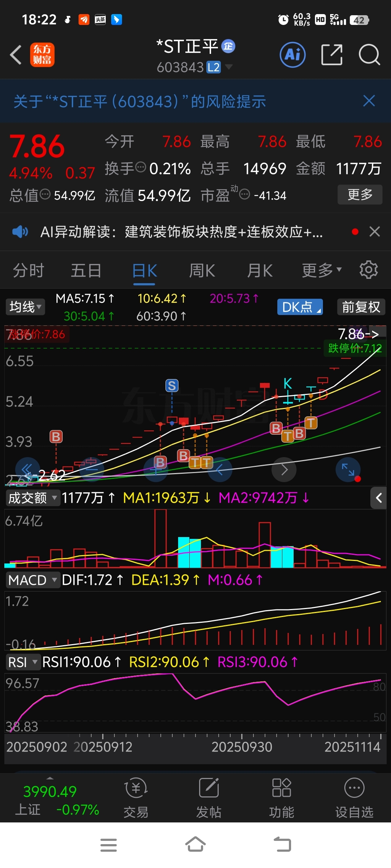This screenshot has width=391, height=868.
Task: Move chart cursor right arrow button
Action: tap(284, 469)
